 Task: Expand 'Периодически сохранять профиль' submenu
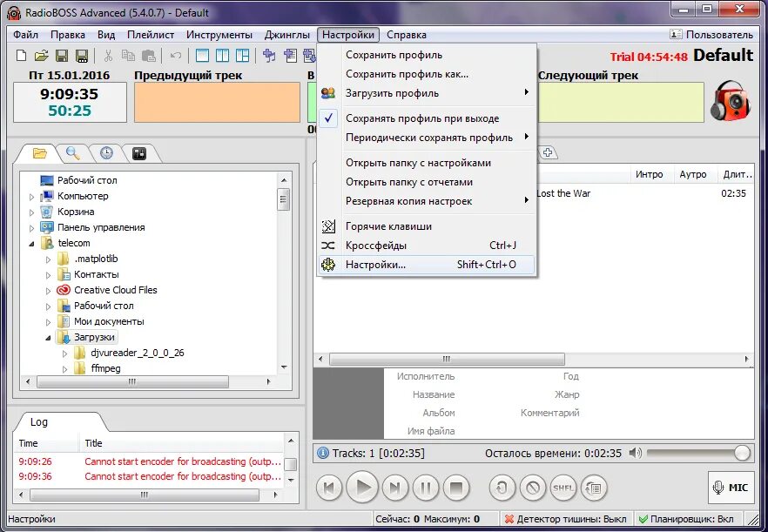(426, 138)
